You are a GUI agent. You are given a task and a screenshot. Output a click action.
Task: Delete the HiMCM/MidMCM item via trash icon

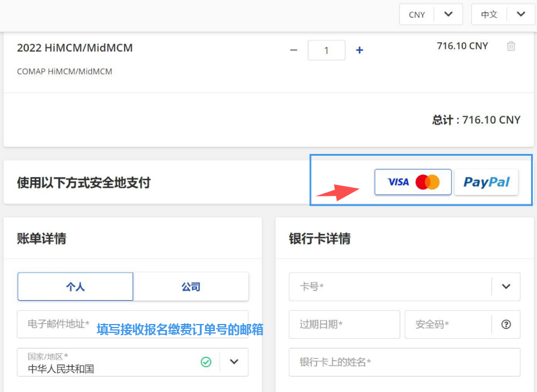tap(511, 46)
